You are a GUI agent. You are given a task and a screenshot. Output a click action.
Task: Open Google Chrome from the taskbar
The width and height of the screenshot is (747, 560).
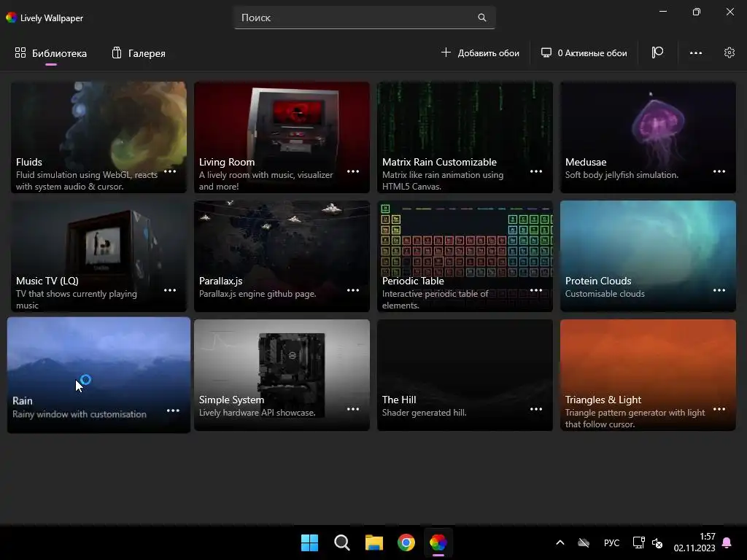pos(406,542)
